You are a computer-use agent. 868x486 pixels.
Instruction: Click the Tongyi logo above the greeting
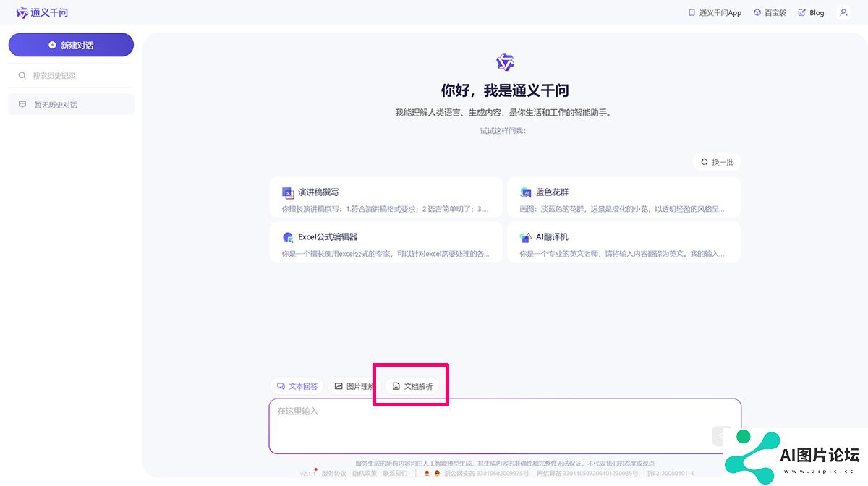click(x=505, y=61)
